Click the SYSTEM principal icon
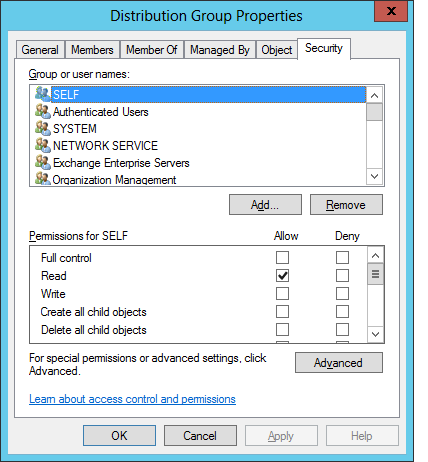428x462 pixels. [x=43, y=128]
